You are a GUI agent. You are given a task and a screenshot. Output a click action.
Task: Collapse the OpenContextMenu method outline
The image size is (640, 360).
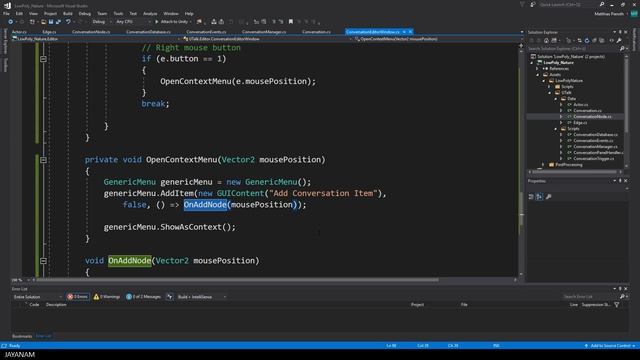point(43,160)
